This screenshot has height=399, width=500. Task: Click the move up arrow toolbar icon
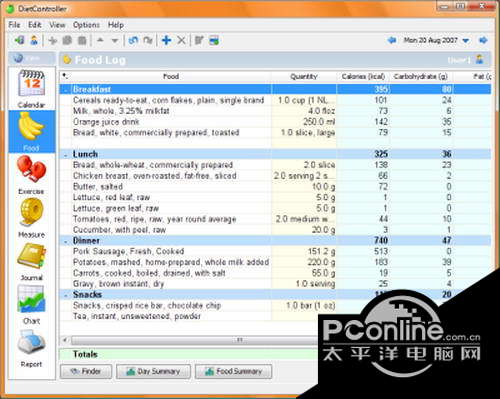click(x=100, y=41)
